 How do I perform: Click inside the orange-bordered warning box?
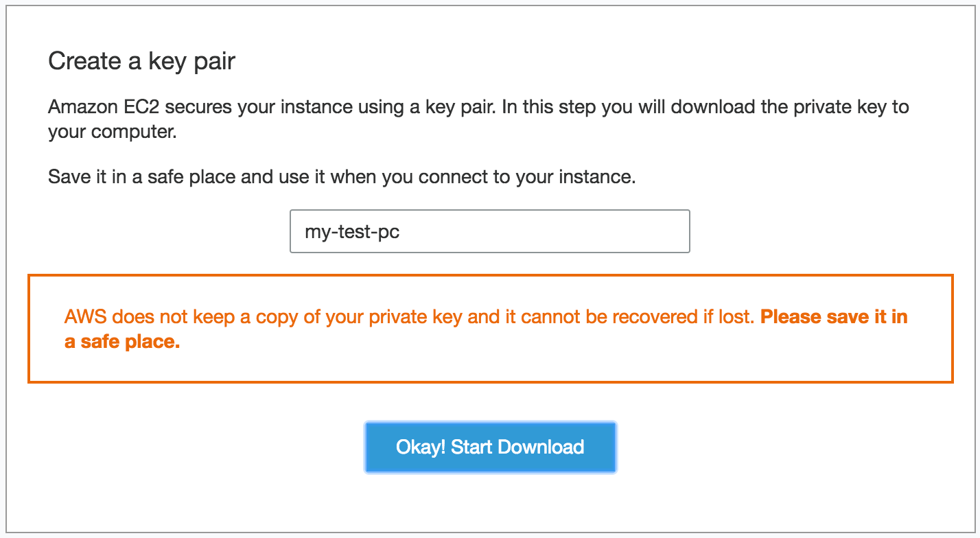click(490, 364)
